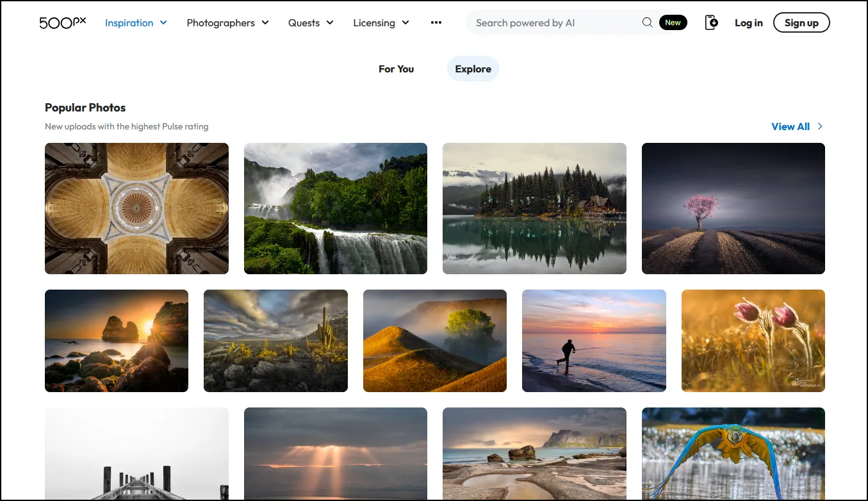Open the waterfall landscape photo
This screenshot has height=501, width=868.
point(335,208)
